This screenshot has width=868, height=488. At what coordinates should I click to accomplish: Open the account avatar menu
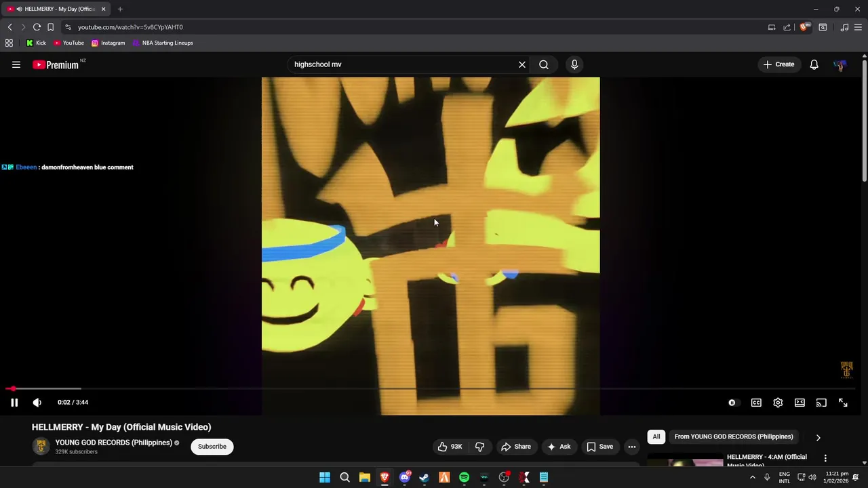840,65
